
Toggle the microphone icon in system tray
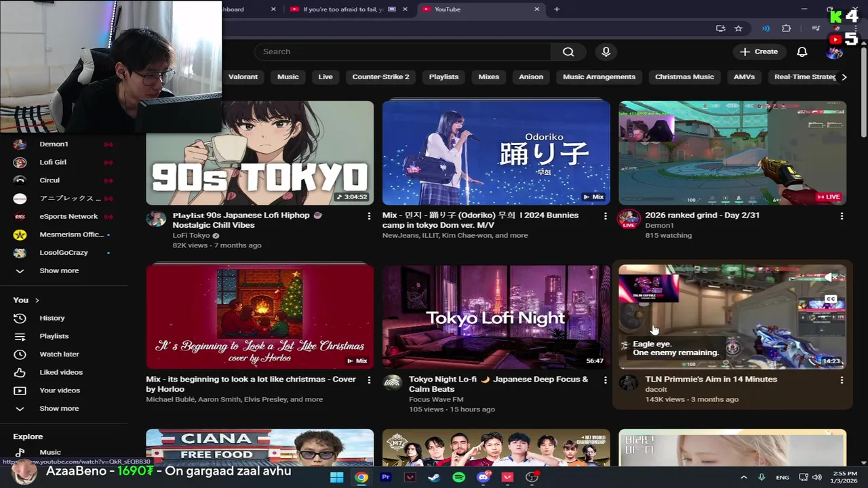[x=762, y=477]
